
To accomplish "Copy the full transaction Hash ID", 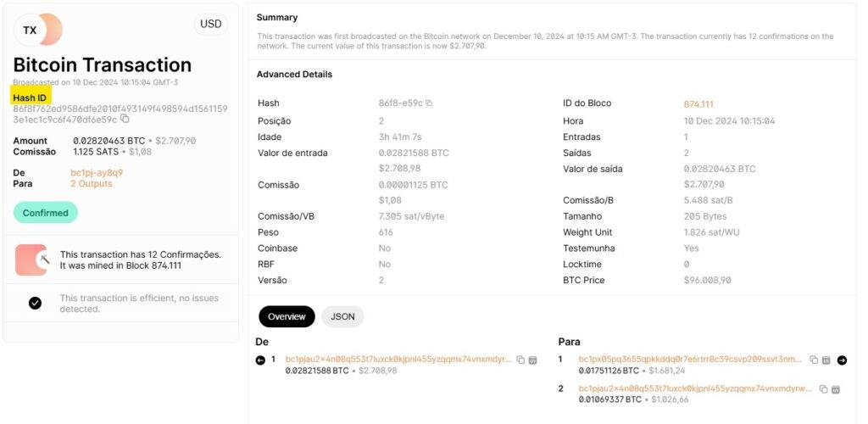I will pyautogui.click(x=125, y=119).
